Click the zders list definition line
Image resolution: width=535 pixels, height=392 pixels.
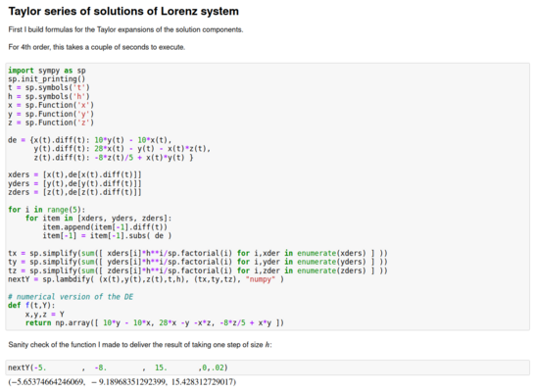[74, 192]
